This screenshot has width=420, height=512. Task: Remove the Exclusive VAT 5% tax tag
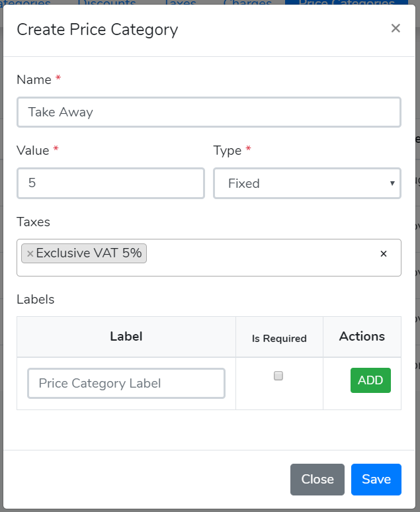click(30, 253)
